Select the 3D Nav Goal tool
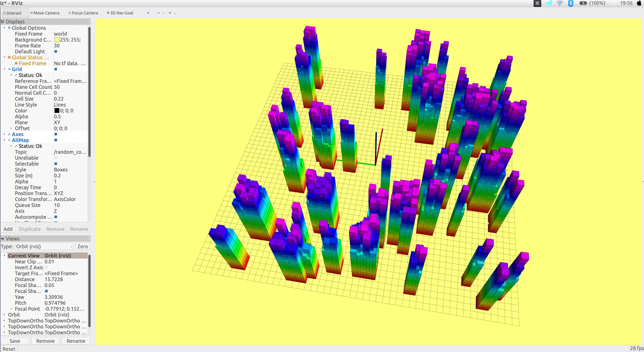Screen dimensions: 644x352 point(120,13)
